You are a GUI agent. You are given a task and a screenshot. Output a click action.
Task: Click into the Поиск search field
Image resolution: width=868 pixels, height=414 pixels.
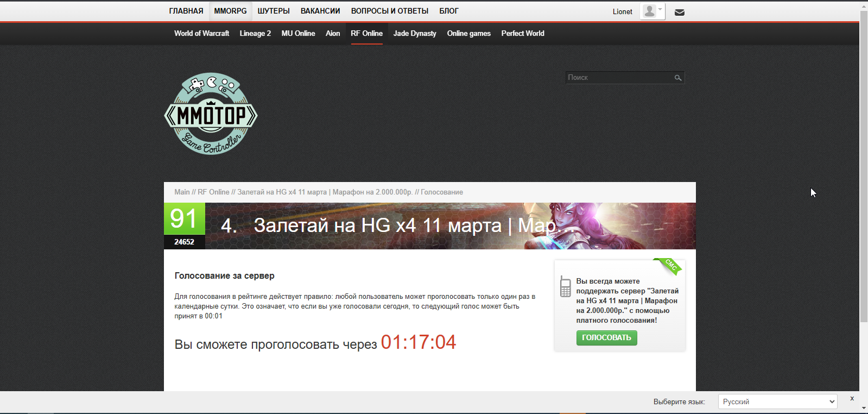pyautogui.click(x=619, y=78)
